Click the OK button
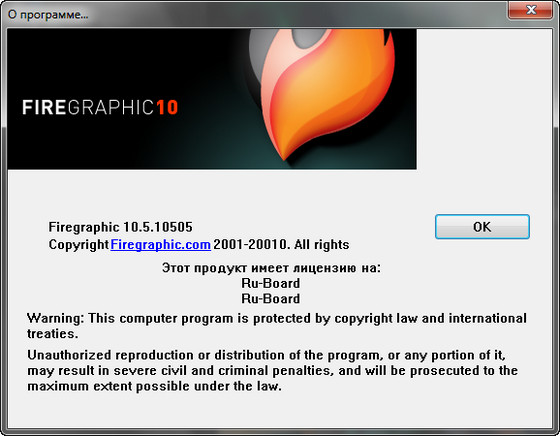This screenshot has height=436, width=560. pyautogui.click(x=482, y=227)
